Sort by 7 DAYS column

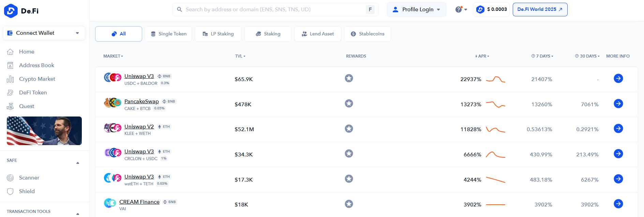point(542,56)
